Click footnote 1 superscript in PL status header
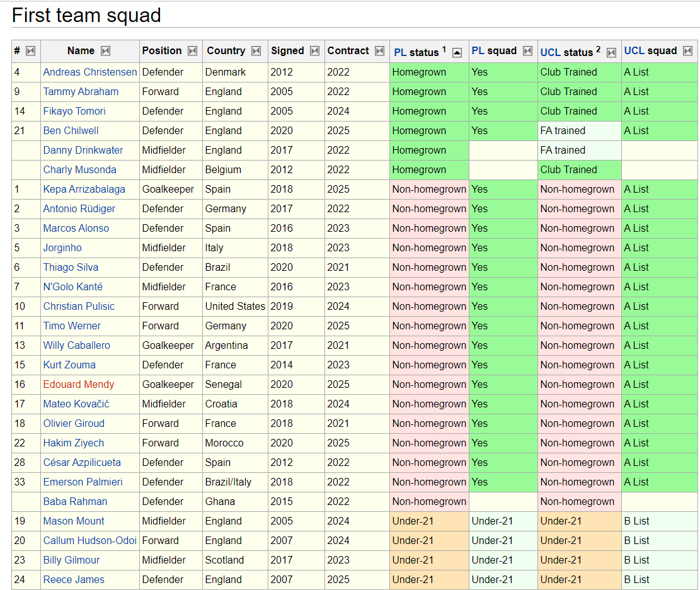 (444, 49)
